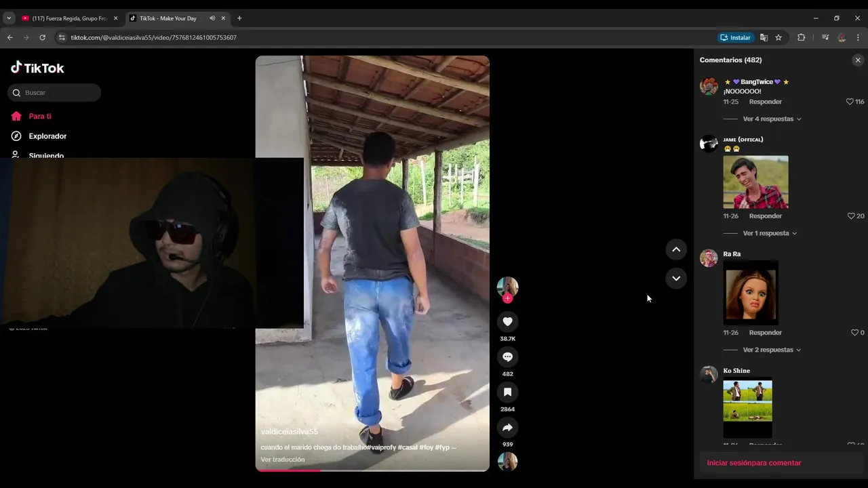The height and width of the screenshot is (488, 868).
Task: Mute the TikTok tab via speaker icon
Action: pos(212,18)
